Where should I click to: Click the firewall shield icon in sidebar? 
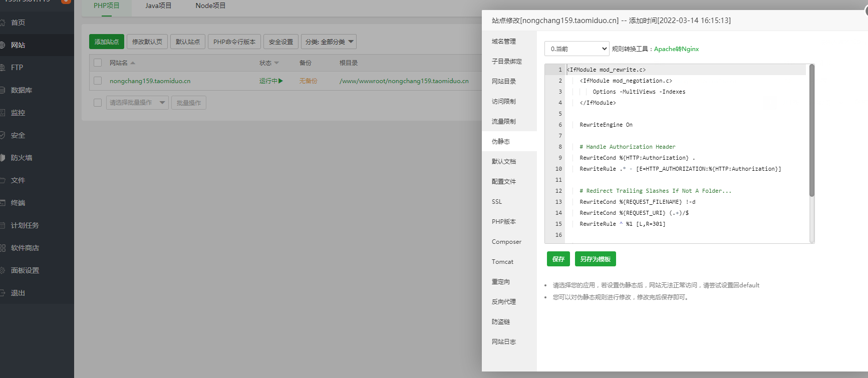pos(3,158)
